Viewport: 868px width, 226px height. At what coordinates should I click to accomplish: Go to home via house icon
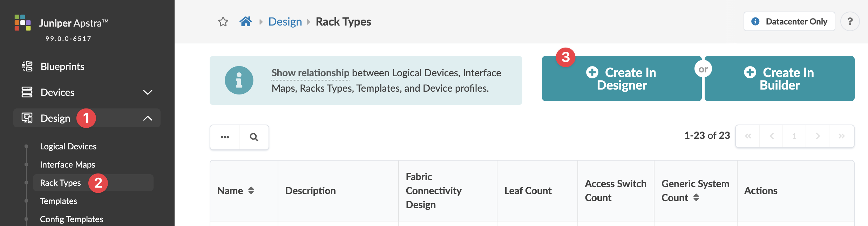[246, 22]
